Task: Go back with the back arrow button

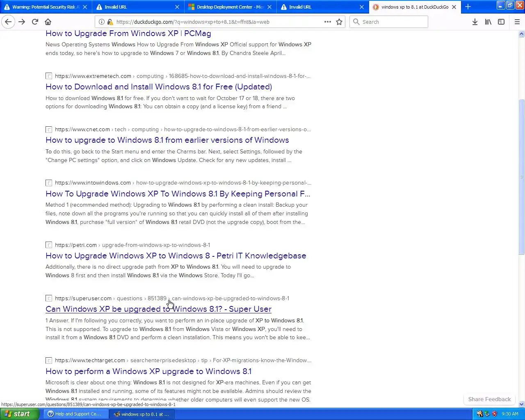Action: tap(8, 22)
